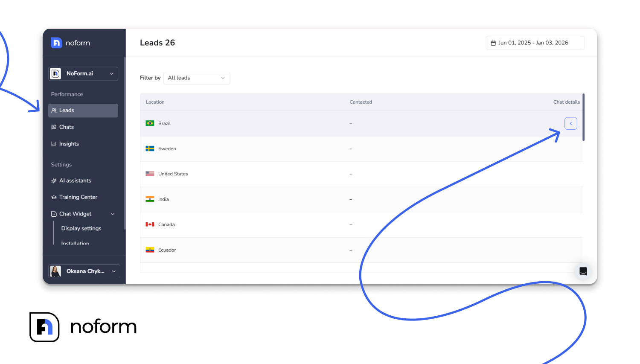
Task: Select the Chats icon in the sidebar
Action: (x=54, y=127)
